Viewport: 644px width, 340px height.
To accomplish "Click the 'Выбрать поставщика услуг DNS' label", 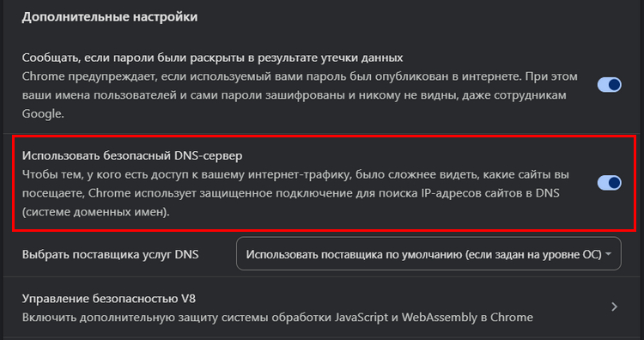I will coord(111,255).
